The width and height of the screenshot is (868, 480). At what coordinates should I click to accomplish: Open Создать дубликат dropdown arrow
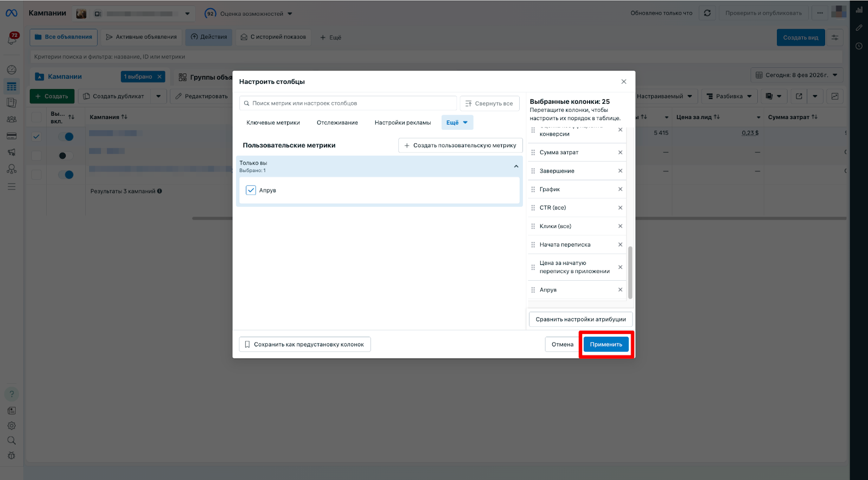pos(158,96)
